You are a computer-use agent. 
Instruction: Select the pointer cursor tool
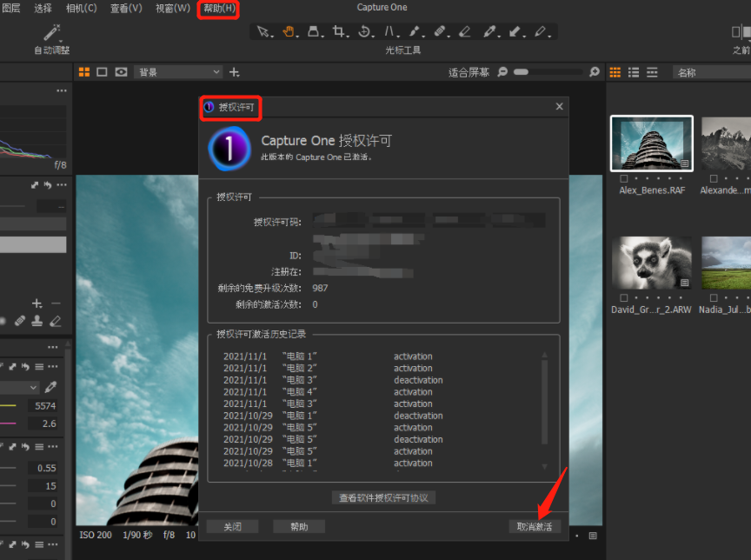tap(264, 32)
